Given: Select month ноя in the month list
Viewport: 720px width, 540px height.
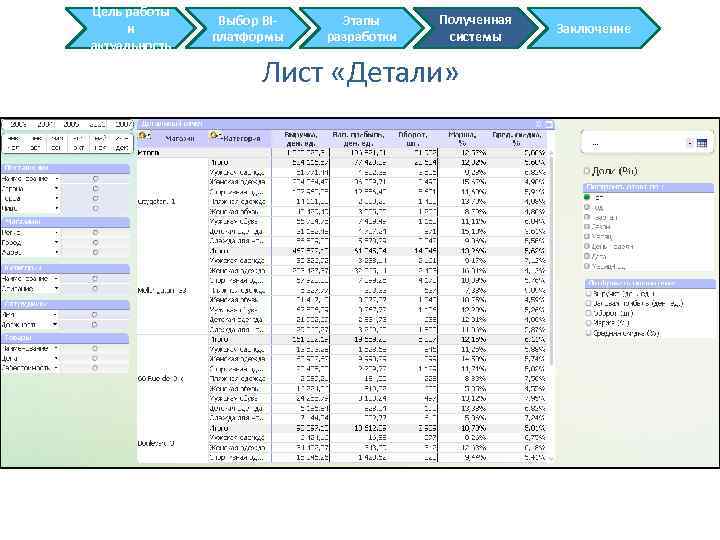Looking at the screenshot, I should point(100,147).
